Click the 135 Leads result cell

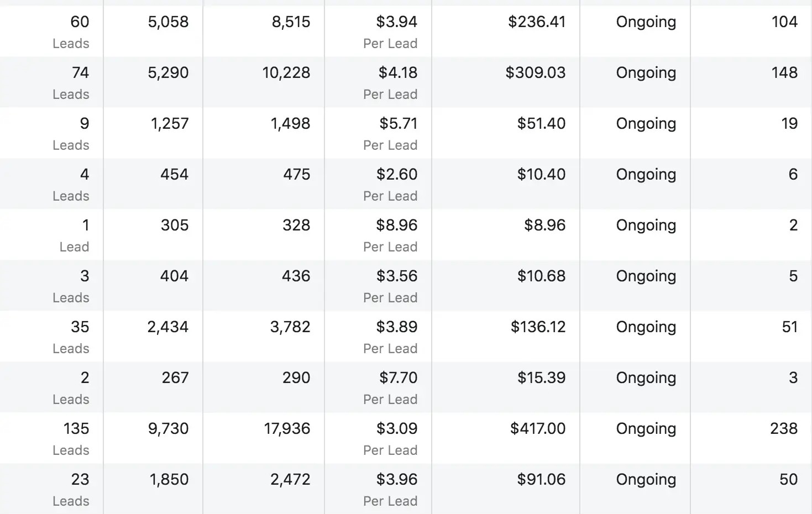point(51,438)
